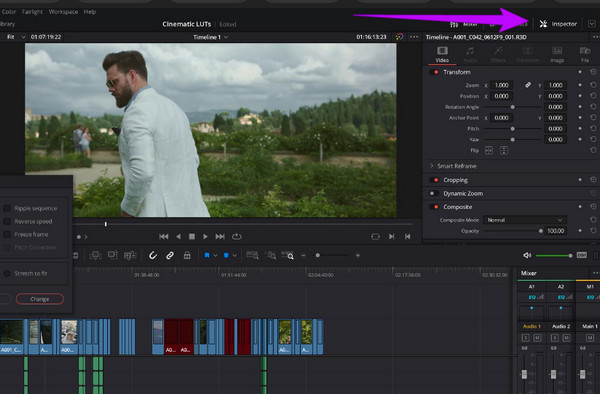
Task: Jump to last frame transport button
Action: [220, 236]
